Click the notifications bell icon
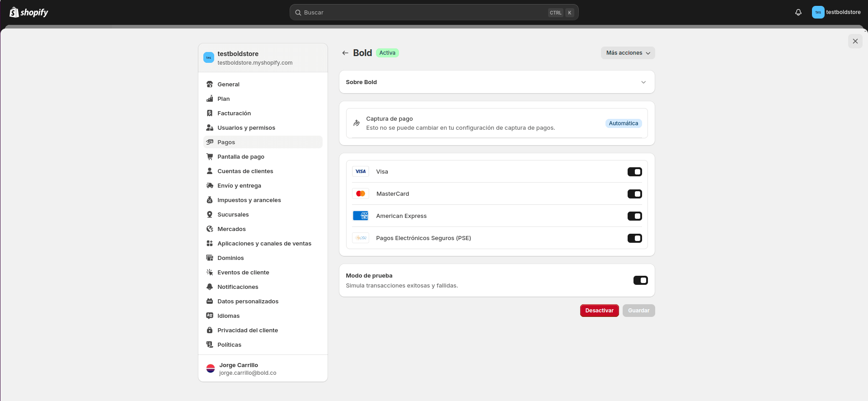The height and width of the screenshot is (401, 868). pyautogui.click(x=798, y=12)
